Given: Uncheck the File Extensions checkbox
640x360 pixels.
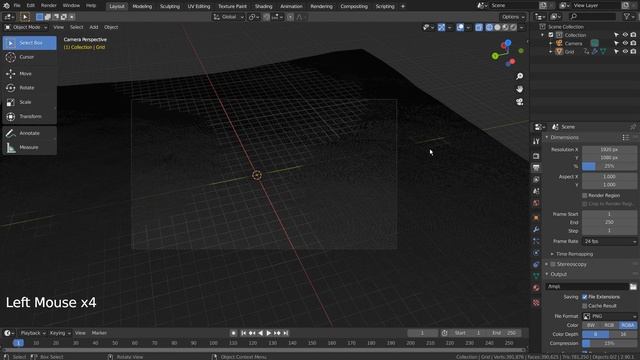Looking at the screenshot, I should [x=585, y=297].
